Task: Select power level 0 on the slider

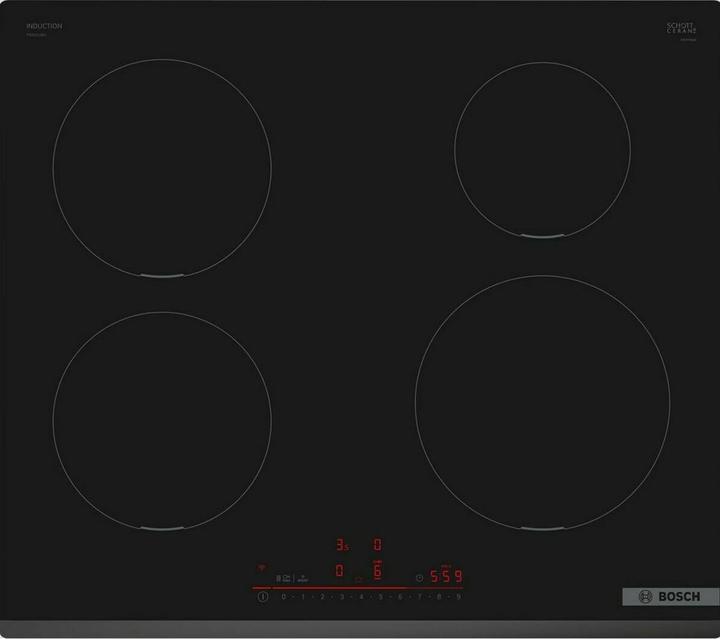Action: pos(283,597)
